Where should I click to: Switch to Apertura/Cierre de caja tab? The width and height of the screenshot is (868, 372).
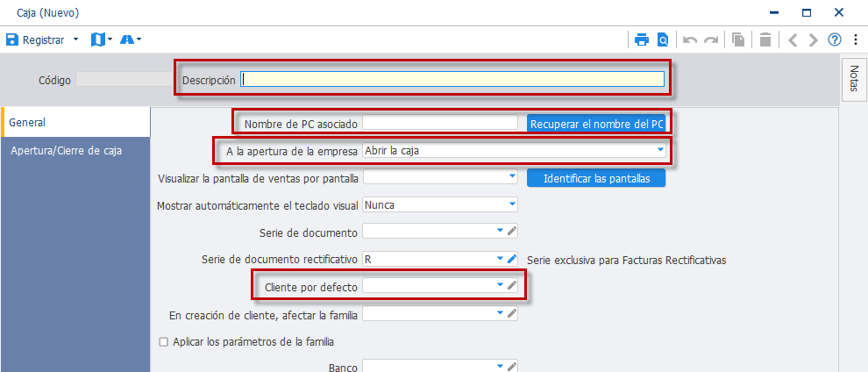[x=75, y=151]
